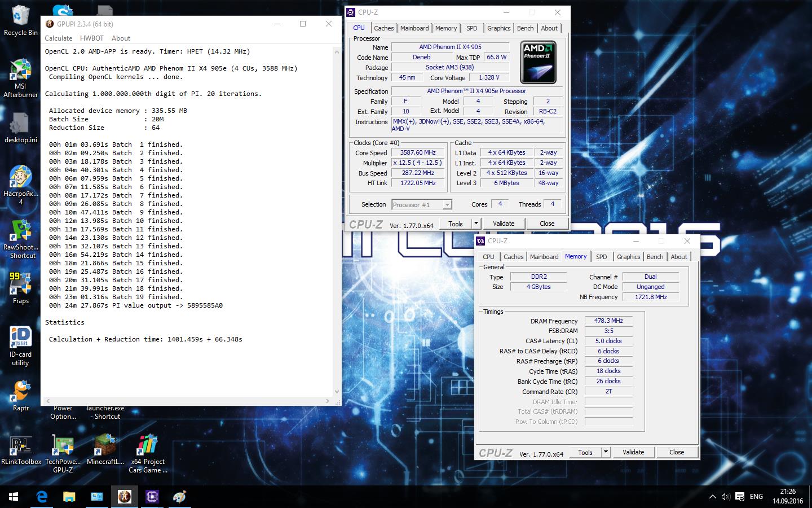Open the clock and calendar flyout
The width and height of the screenshot is (812, 508).
point(788,497)
